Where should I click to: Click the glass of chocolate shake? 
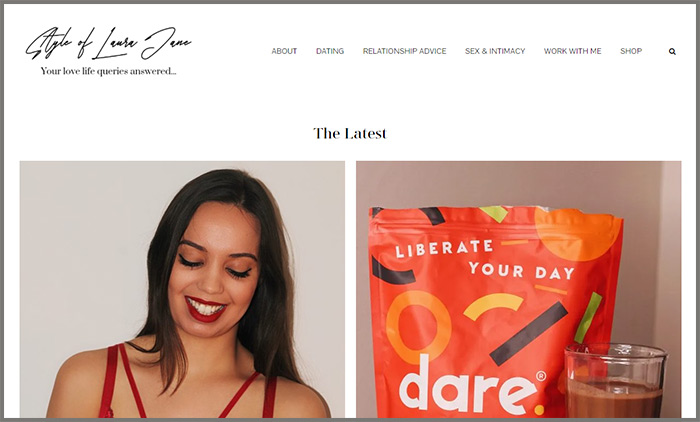(x=616, y=380)
